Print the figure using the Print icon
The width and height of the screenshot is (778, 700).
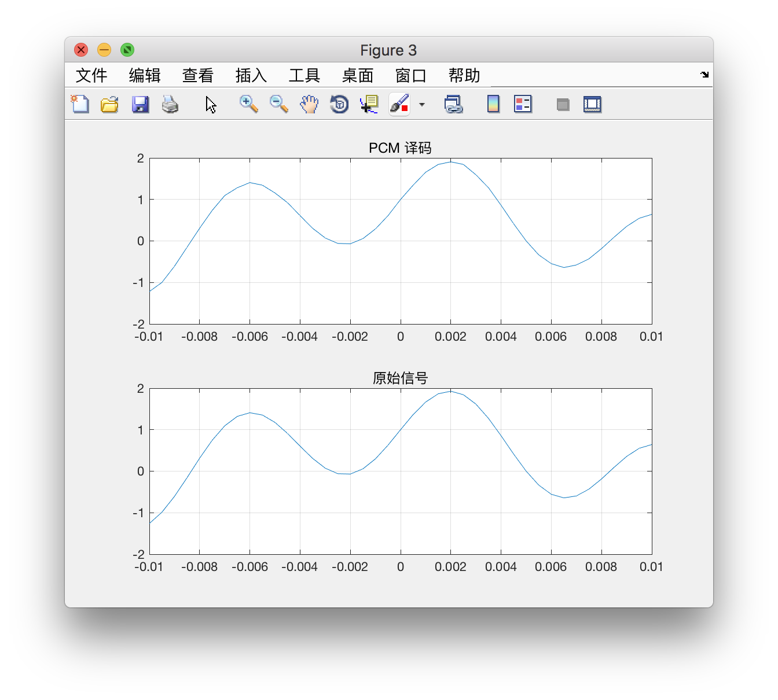pos(170,104)
